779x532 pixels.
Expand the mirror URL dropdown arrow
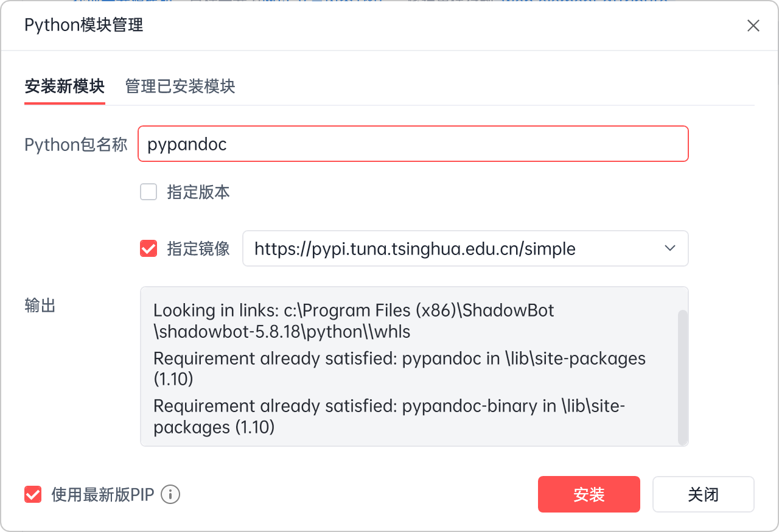pos(670,248)
